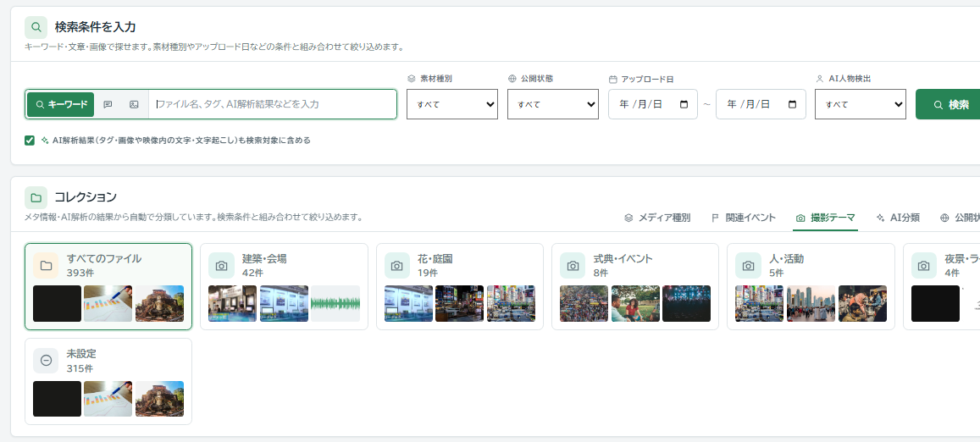980x442 pixels.
Task: Click camera icon on 建築・会場 card
Action: pos(221,265)
